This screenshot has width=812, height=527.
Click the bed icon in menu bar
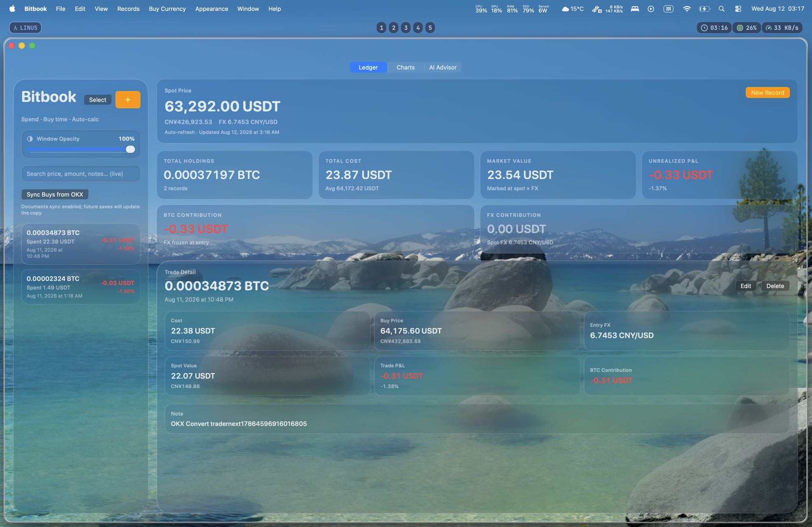[635, 9]
